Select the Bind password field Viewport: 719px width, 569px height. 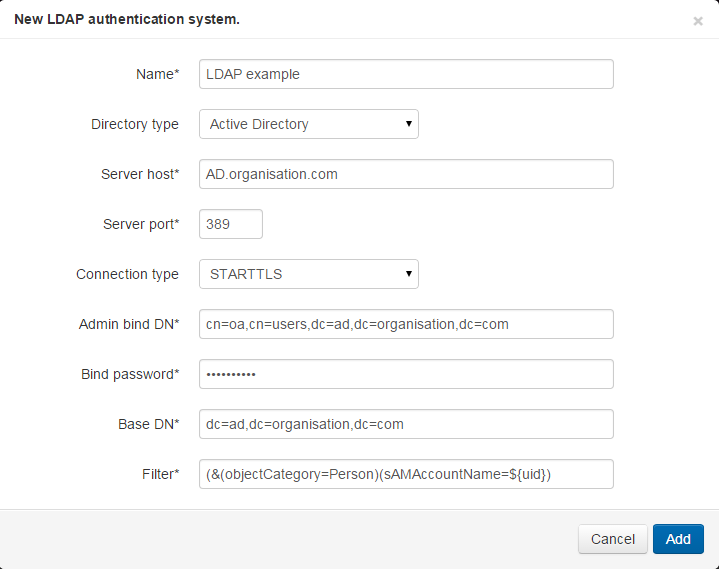pos(406,374)
